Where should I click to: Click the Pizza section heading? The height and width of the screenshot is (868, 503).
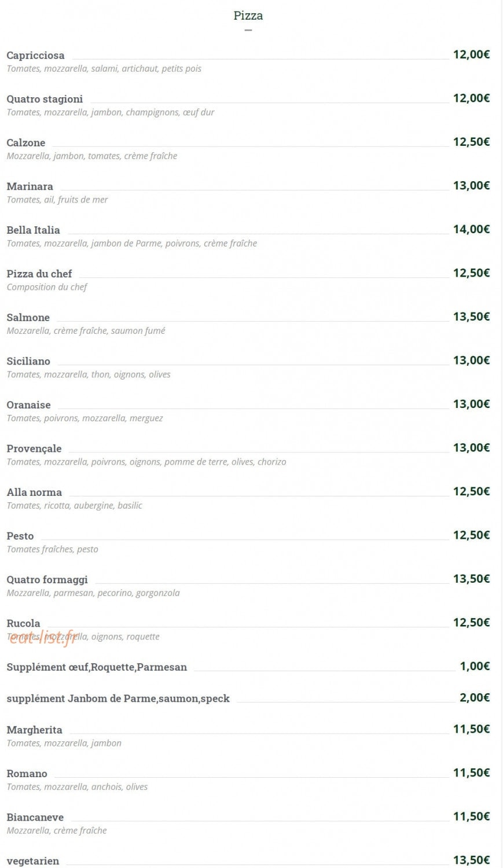pyautogui.click(x=248, y=16)
